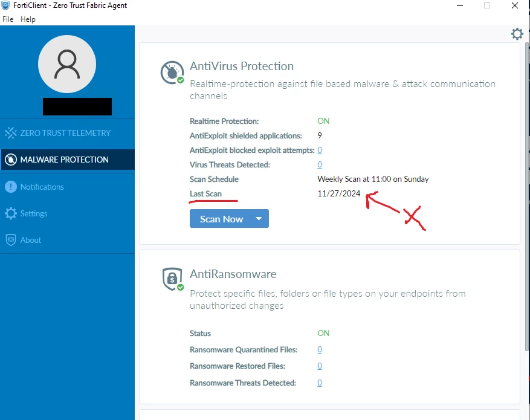
Task: Open the Notifications section
Action: pyautogui.click(x=67, y=187)
